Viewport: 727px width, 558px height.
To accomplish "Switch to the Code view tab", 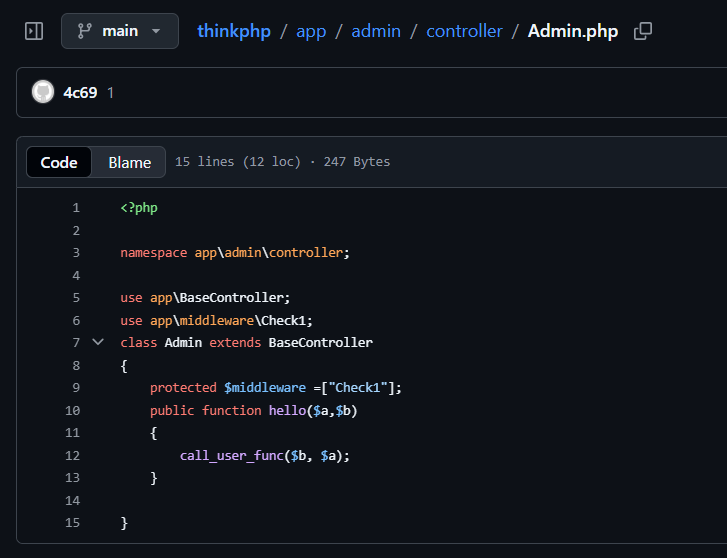I will pos(59,162).
